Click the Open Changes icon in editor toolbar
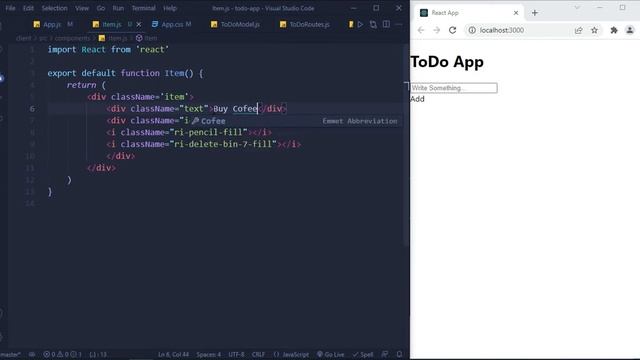This screenshot has height=360, width=640. [x=373, y=24]
